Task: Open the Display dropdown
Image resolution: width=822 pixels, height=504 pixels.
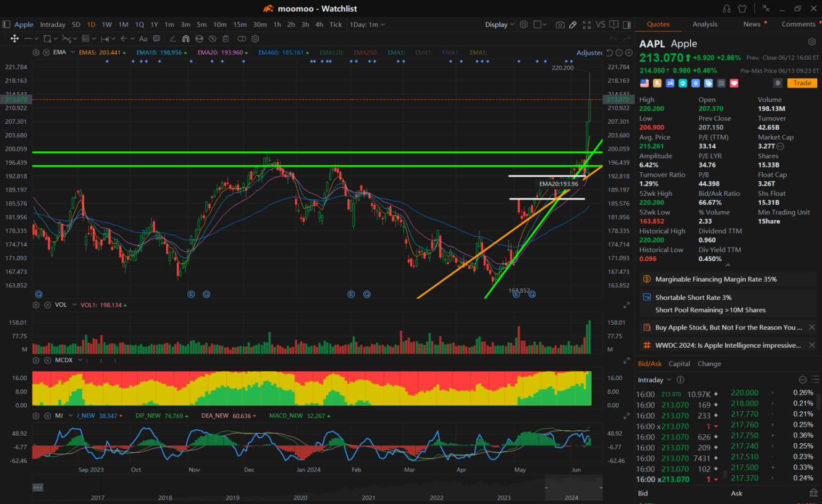Action: pyautogui.click(x=500, y=25)
